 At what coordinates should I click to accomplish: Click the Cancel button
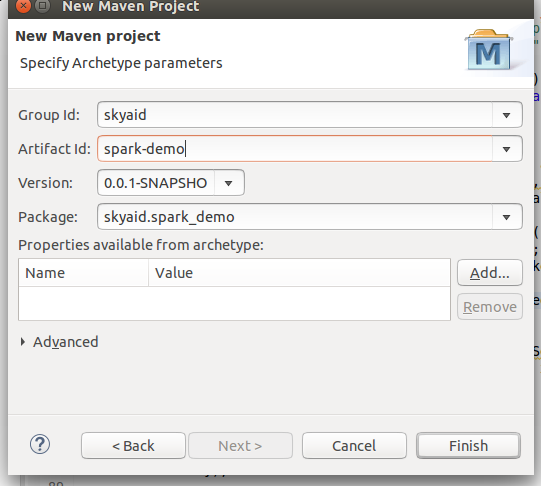point(354,446)
